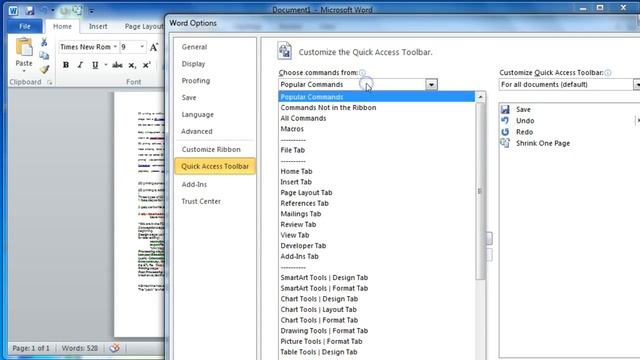This screenshot has height=360, width=640.
Task: Toggle Underline formatting
Action: tap(95, 65)
